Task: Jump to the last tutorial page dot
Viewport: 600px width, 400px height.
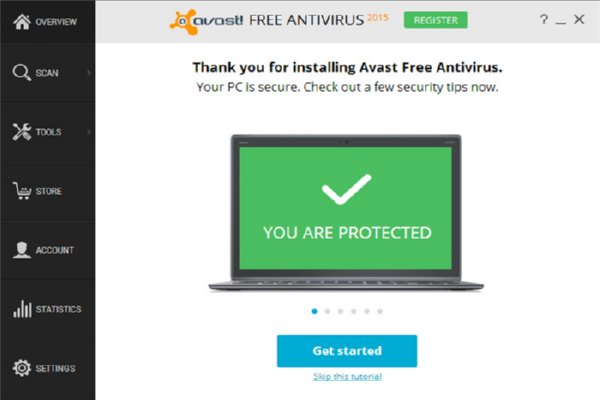Action: click(x=380, y=311)
